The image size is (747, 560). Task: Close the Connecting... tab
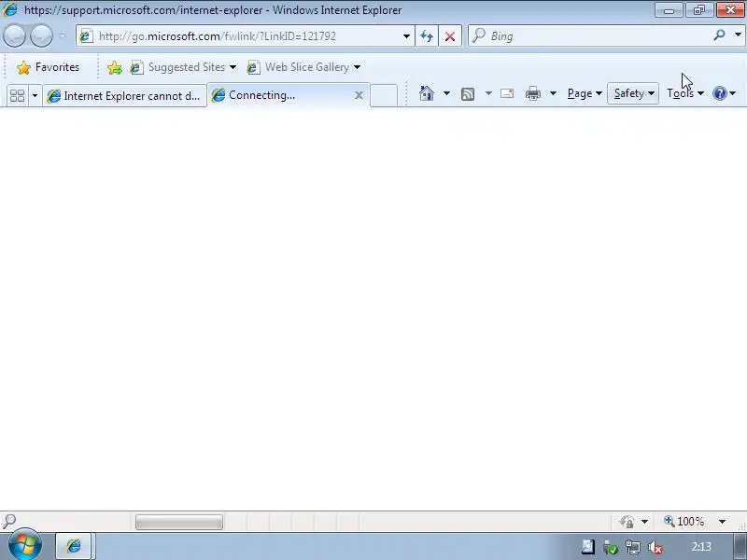click(x=359, y=95)
